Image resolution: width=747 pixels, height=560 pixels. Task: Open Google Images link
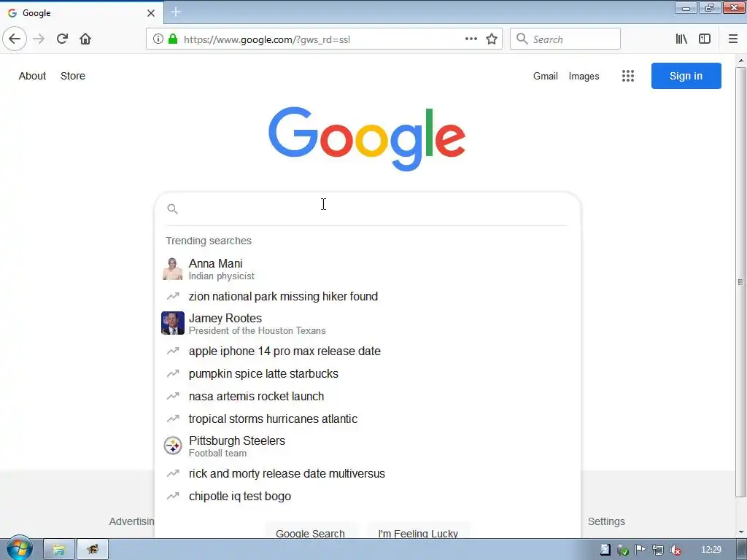pyautogui.click(x=584, y=76)
